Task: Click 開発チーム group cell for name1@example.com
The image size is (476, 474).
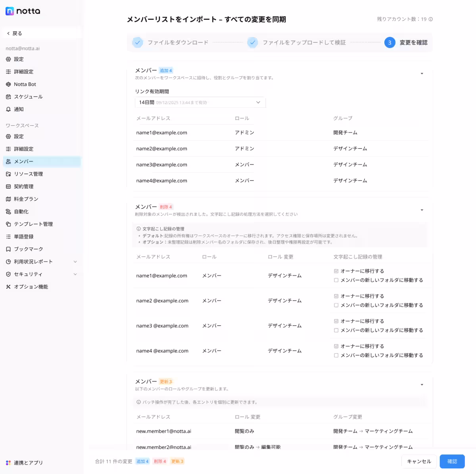Action: coord(345,133)
